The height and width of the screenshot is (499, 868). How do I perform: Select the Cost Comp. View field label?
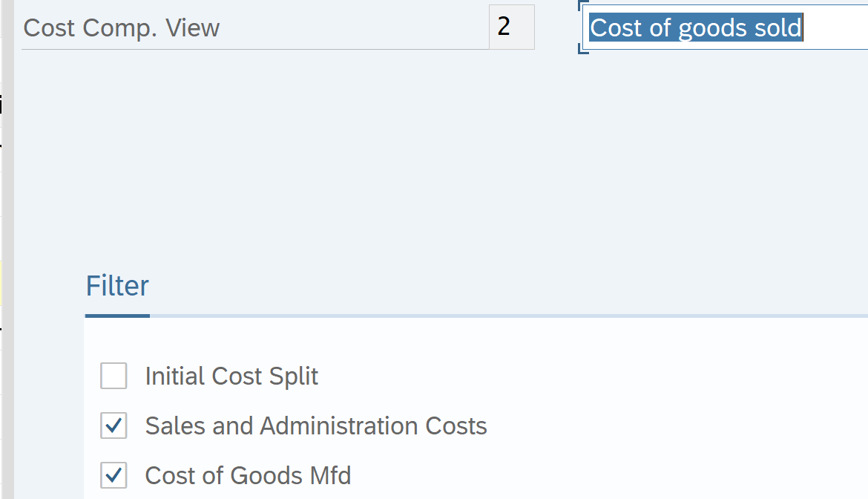[x=122, y=28]
